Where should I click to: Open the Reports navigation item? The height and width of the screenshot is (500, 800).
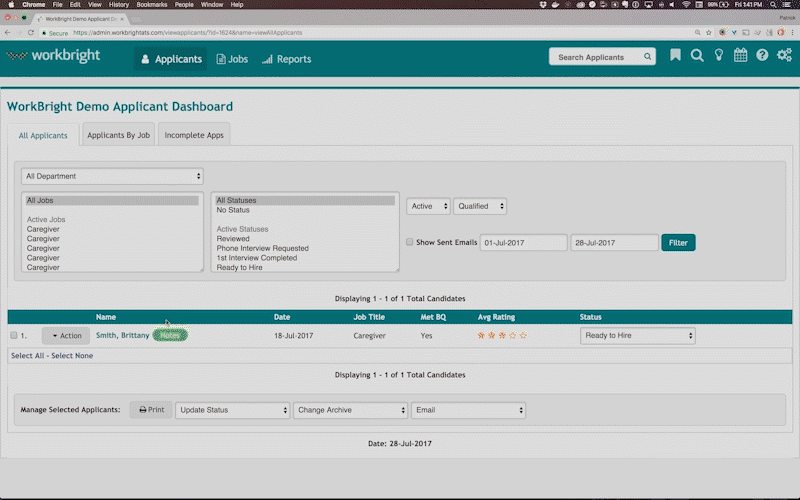287,59
